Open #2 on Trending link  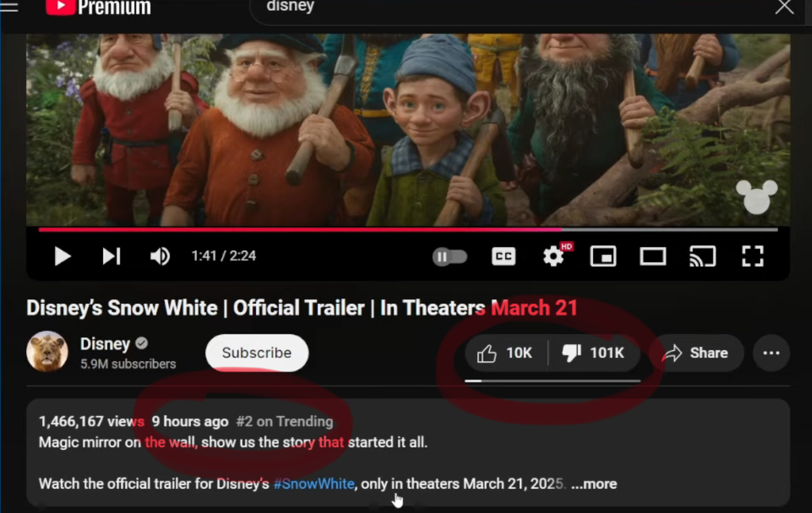[284, 422]
